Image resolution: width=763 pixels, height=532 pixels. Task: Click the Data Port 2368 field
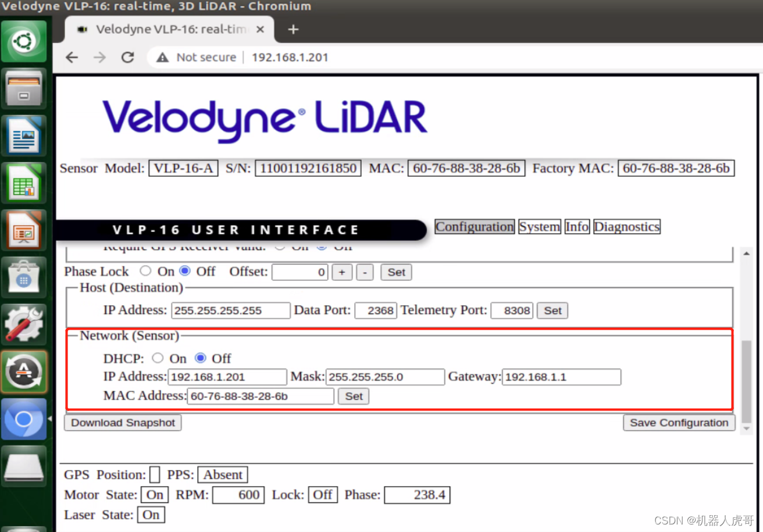point(376,310)
